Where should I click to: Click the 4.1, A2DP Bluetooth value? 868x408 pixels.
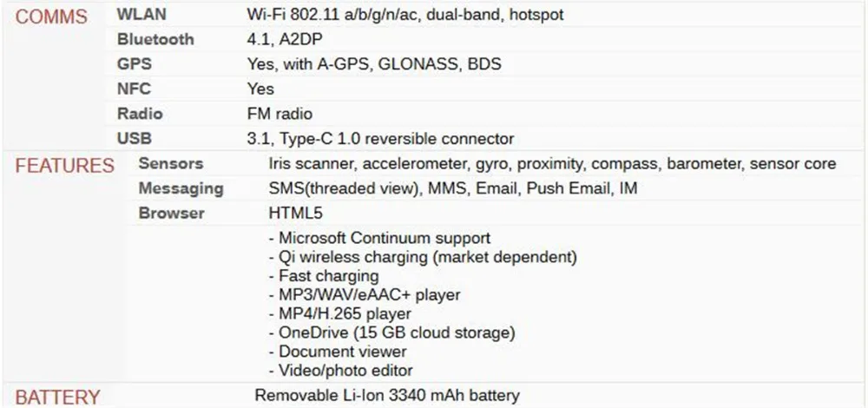[x=285, y=39]
